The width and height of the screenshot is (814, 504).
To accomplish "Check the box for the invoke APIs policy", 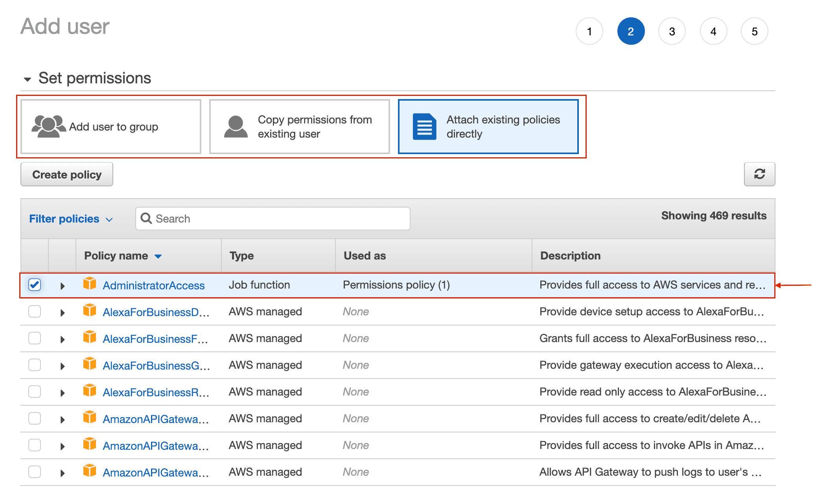I will [35, 445].
